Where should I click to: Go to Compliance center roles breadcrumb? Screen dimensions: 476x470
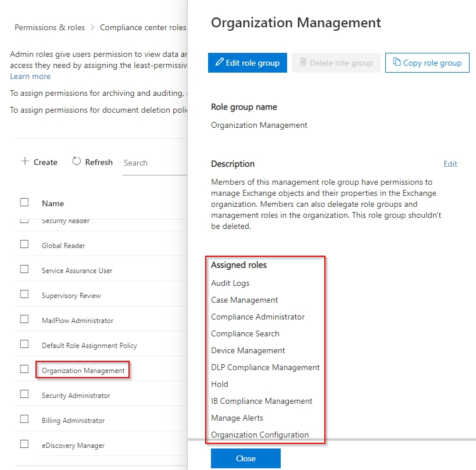[143, 27]
